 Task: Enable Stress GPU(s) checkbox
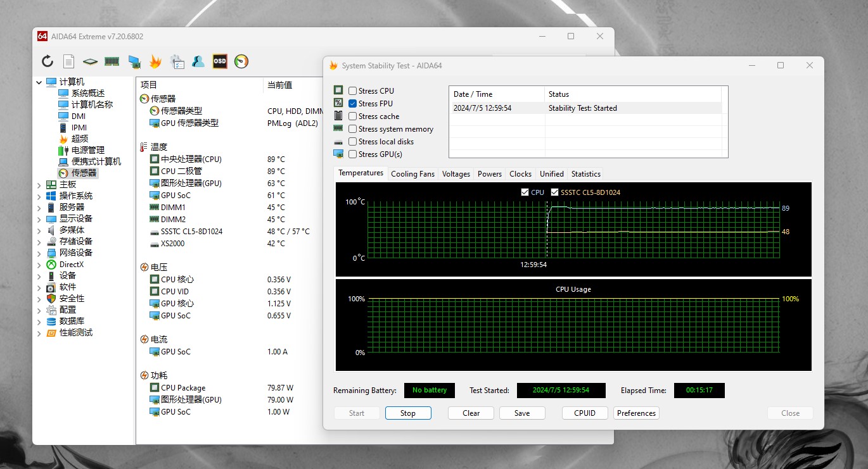[x=352, y=154]
